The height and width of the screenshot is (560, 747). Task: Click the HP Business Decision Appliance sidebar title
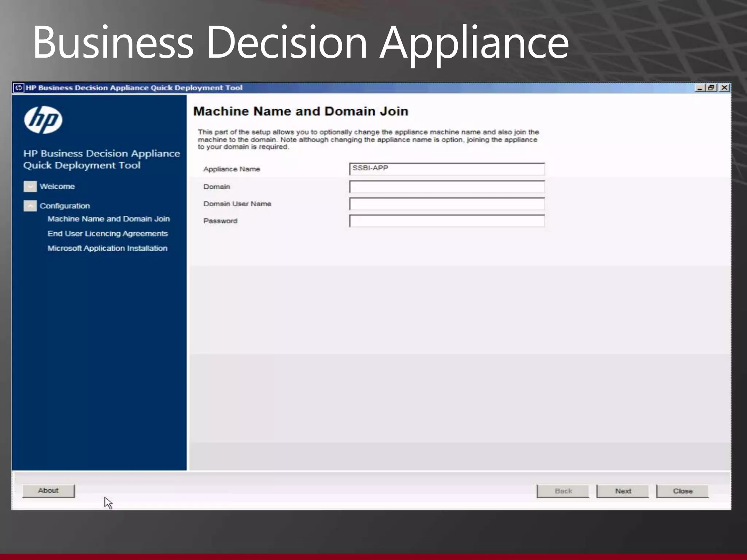click(102, 159)
